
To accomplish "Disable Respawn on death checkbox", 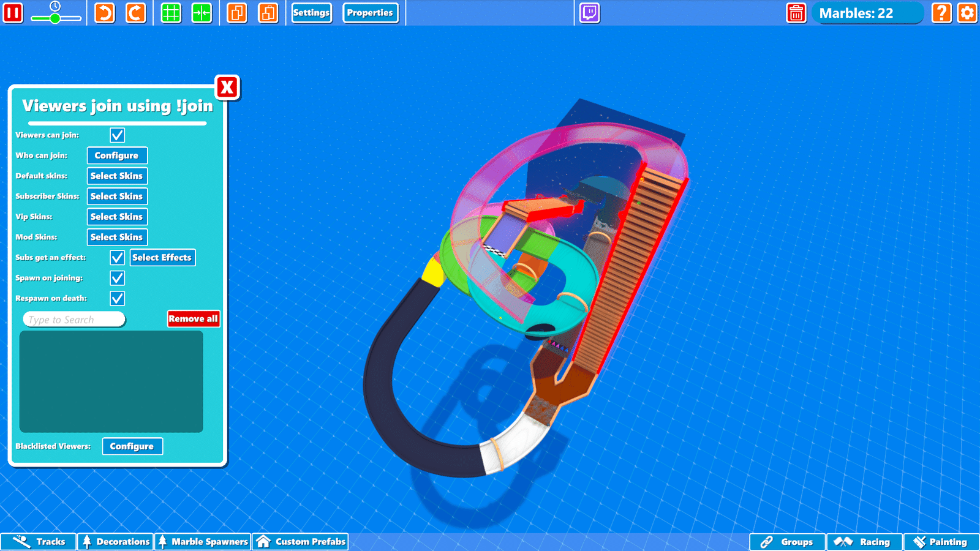I will pos(117,298).
